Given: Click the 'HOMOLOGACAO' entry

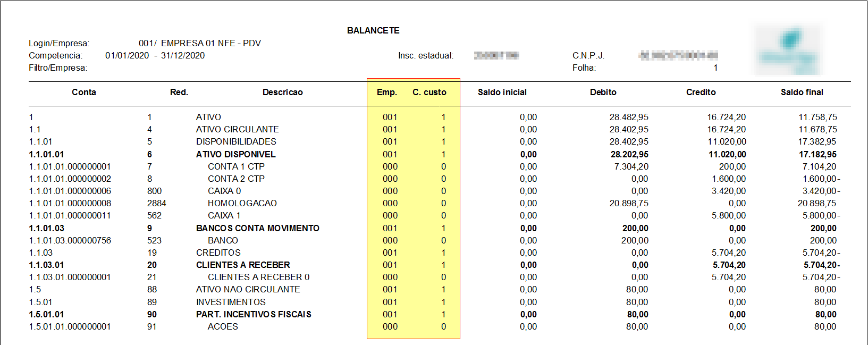Looking at the screenshot, I should point(242,203).
